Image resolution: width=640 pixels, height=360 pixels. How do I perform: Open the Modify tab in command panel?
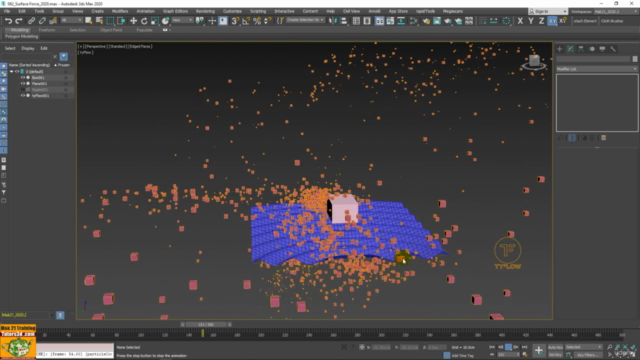(x=570, y=49)
